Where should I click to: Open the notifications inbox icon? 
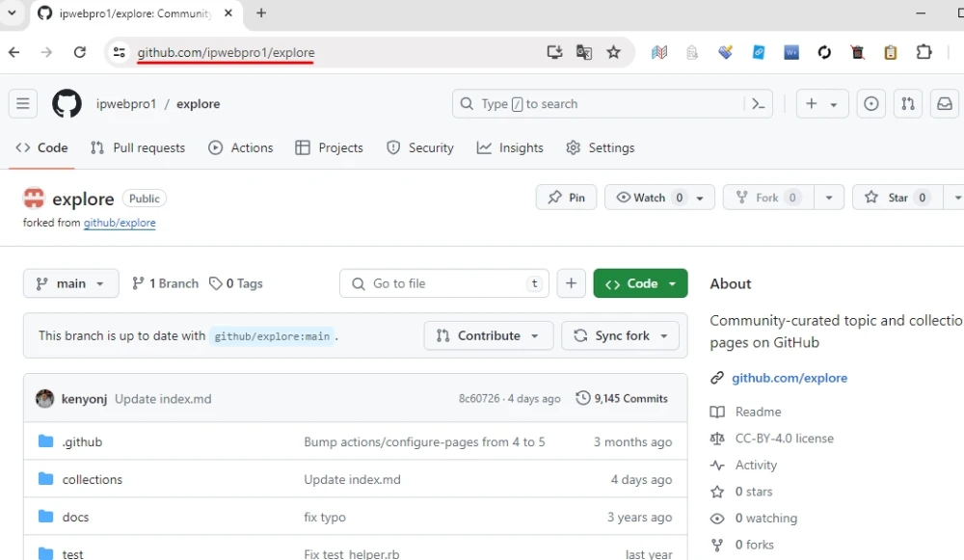(944, 103)
